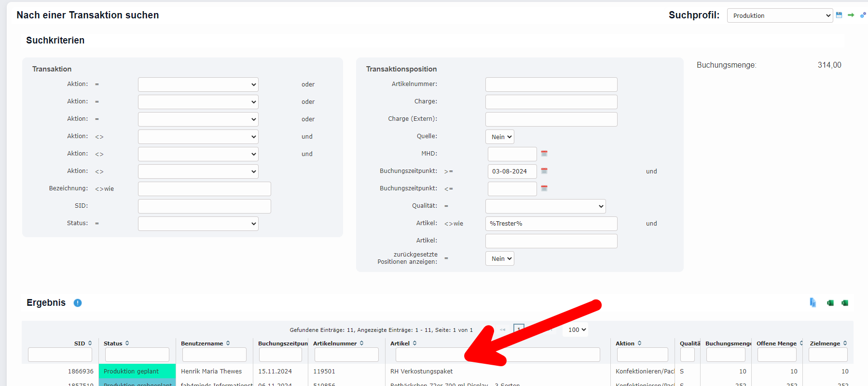
Task: Sort results by Artikelnummer column
Action: click(338, 343)
